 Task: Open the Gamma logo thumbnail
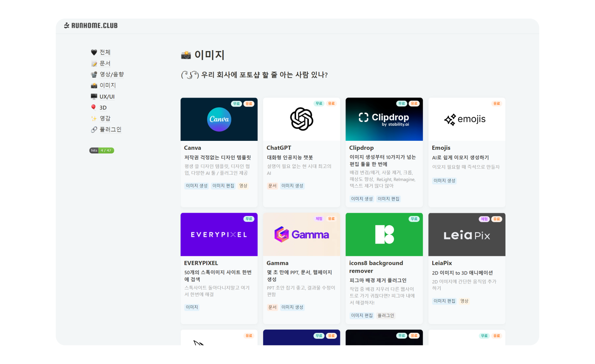click(x=302, y=234)
